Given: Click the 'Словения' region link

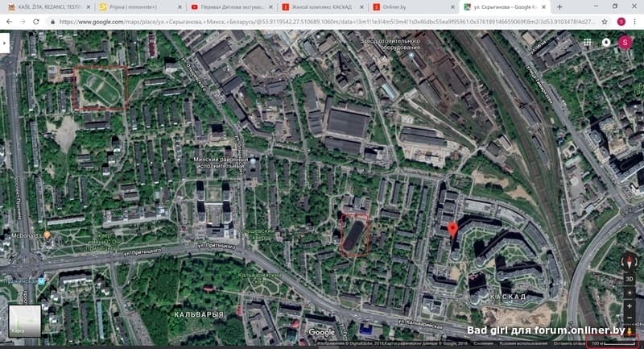Looking at the screenshot, I should point(484,343).
